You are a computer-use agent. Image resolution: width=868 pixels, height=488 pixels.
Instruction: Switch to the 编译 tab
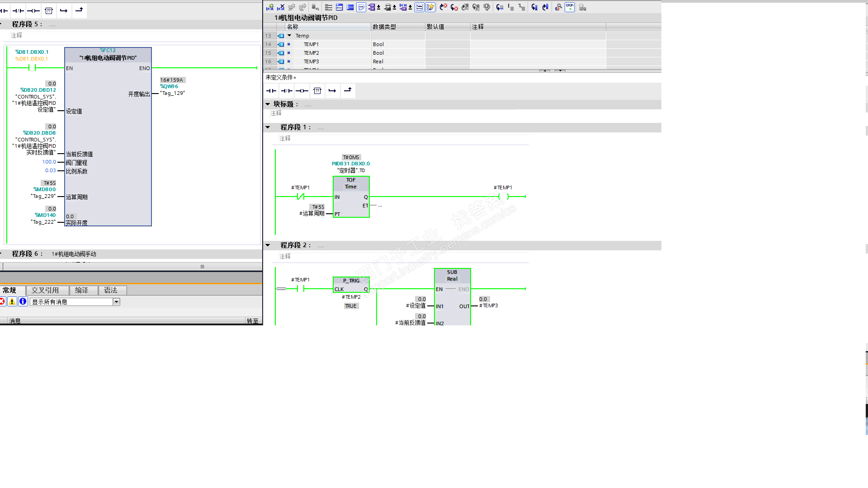(82, 291)
